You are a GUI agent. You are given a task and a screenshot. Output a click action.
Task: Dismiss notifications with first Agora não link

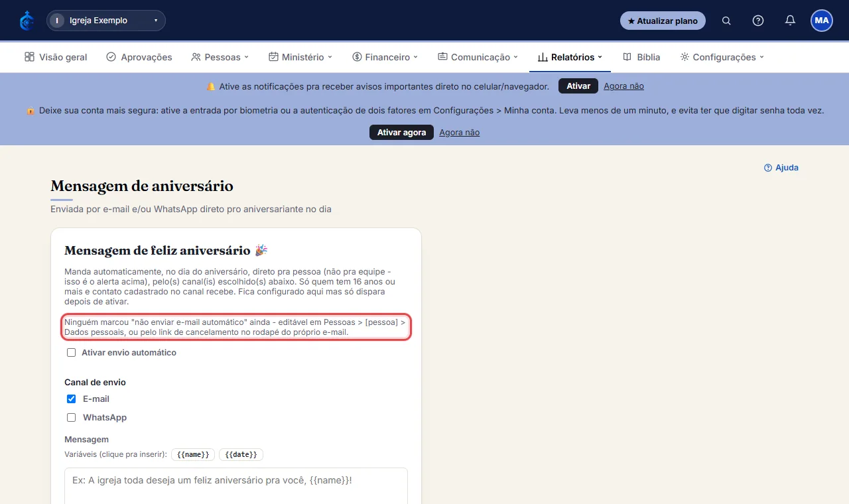tap(623, 86)
